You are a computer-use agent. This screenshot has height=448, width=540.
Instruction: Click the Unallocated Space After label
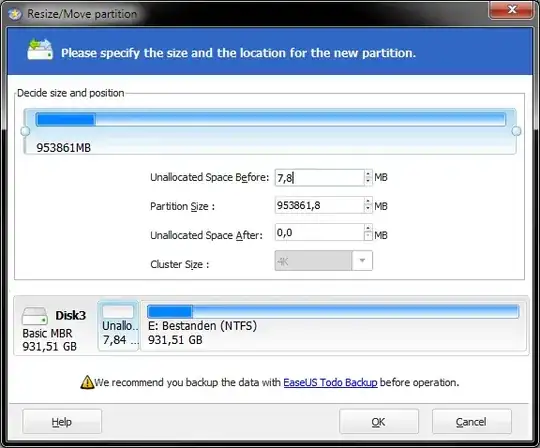point(206,235)
